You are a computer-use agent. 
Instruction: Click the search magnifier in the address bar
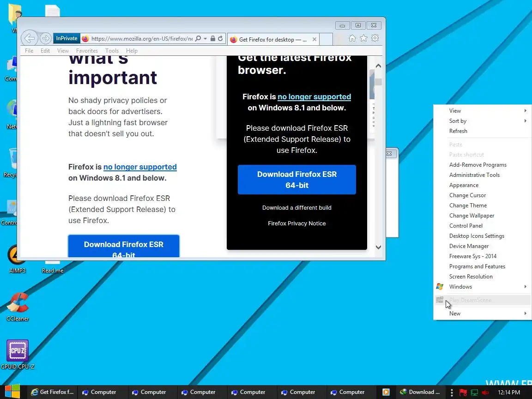(x=198, y=38)
